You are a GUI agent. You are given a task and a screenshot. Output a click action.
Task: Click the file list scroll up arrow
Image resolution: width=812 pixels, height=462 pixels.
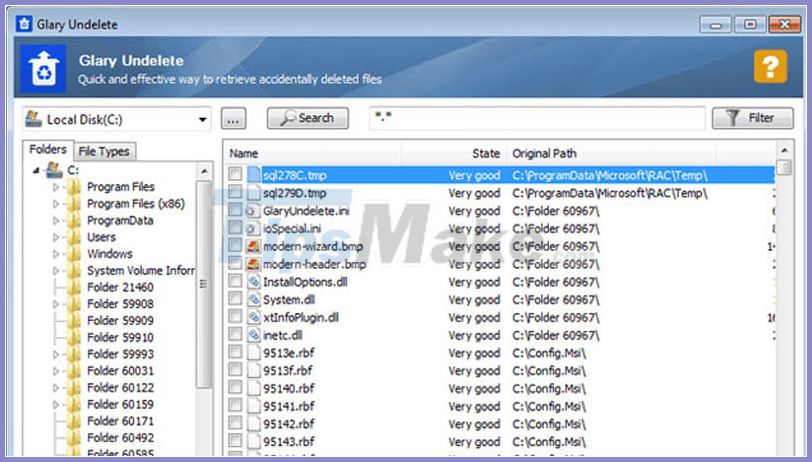785,151
